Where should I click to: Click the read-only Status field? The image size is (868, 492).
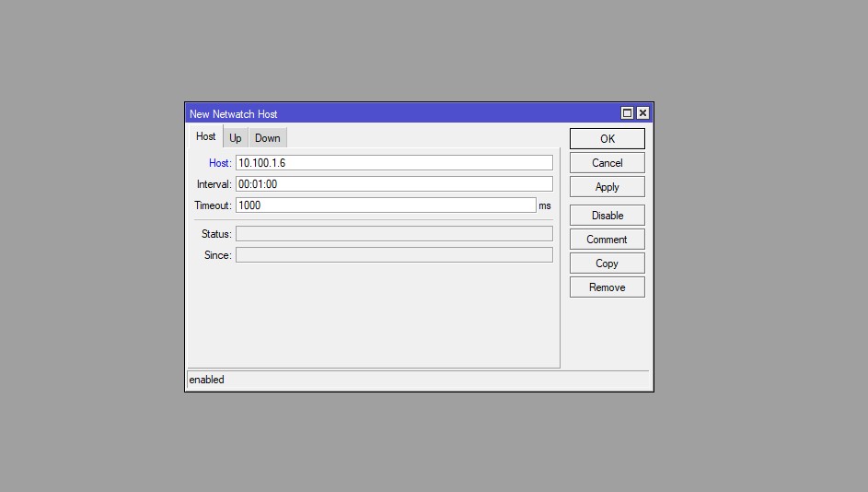[x=394, y=234]
